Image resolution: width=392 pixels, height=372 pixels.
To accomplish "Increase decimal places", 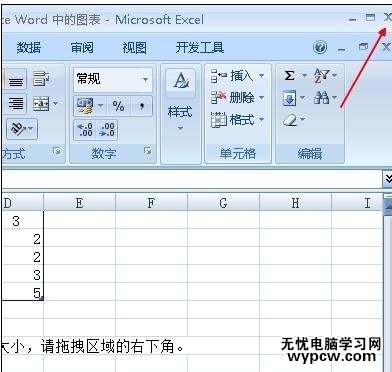I will tap(85, 130).
